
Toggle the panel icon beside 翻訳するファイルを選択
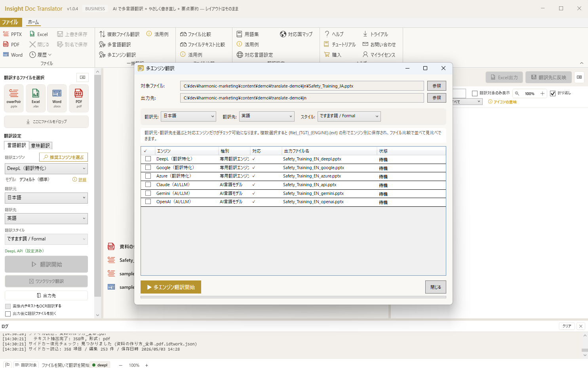[x=82, y=77]
